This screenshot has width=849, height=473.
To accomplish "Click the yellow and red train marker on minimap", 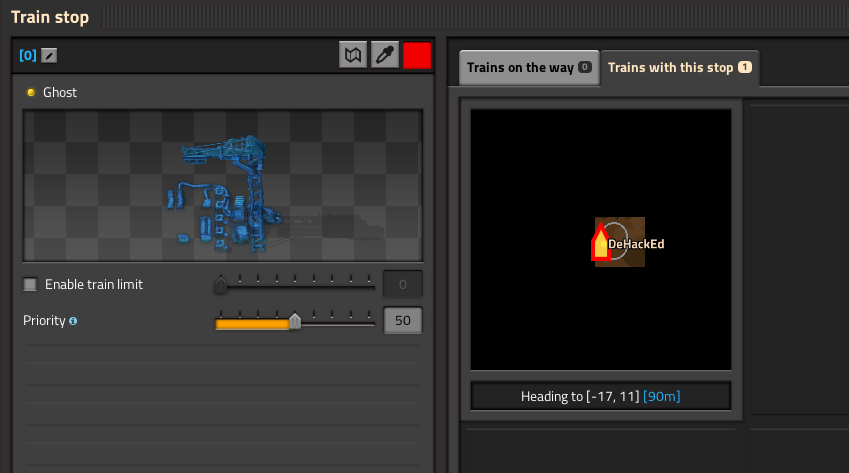I will [x=600, y=241].
